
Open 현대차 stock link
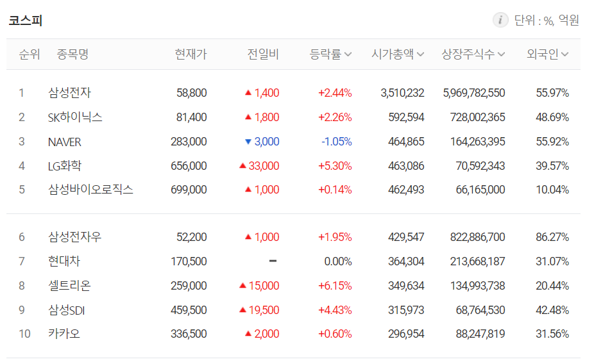pos(64,261)
